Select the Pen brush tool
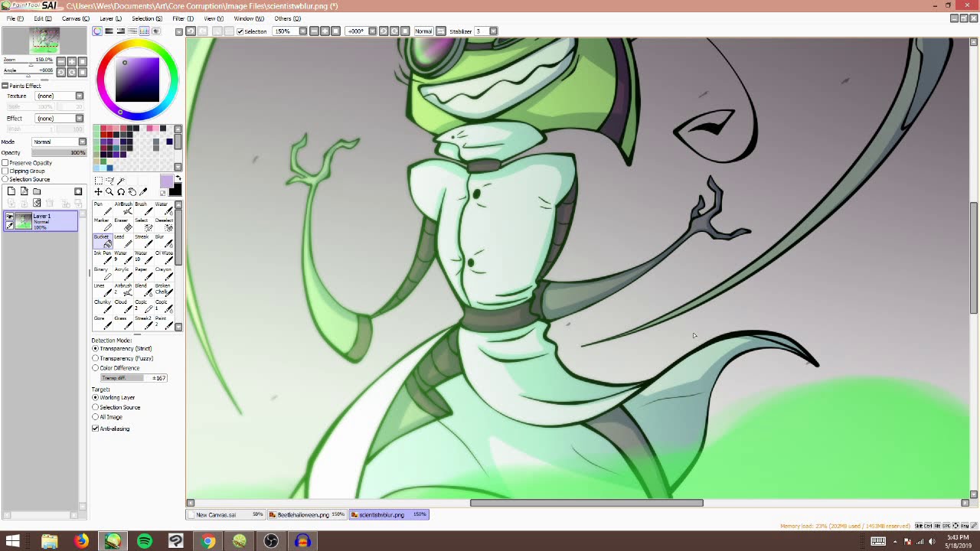The width and height of the screenshot is (980, 551). pos(103,208)
